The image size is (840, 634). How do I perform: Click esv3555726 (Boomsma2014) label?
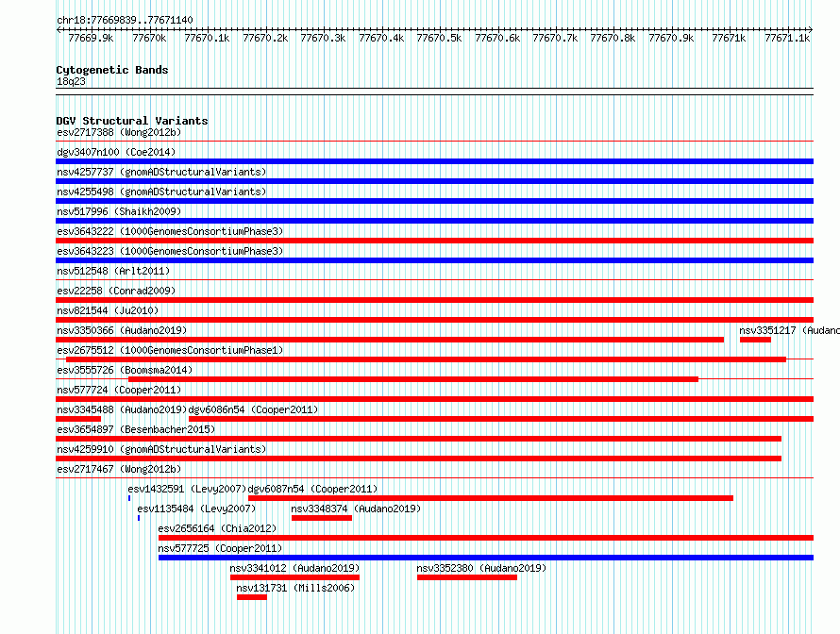pos(125,370)
